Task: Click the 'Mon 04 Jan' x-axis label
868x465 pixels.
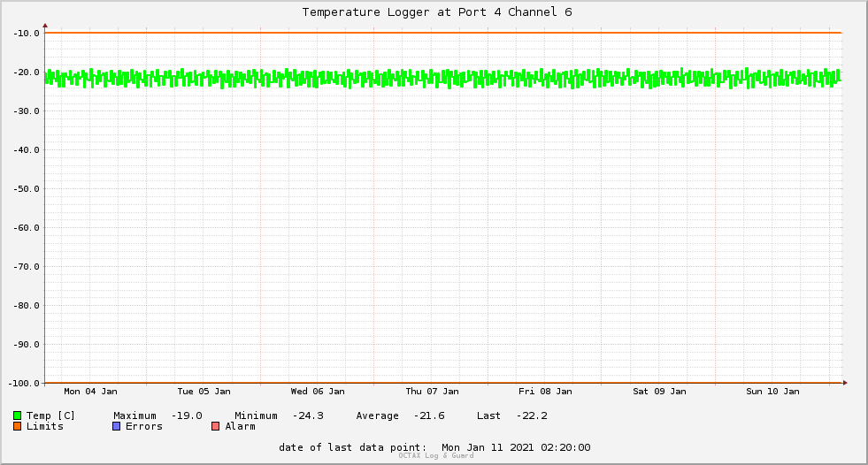Action: (x=91, y=392)
